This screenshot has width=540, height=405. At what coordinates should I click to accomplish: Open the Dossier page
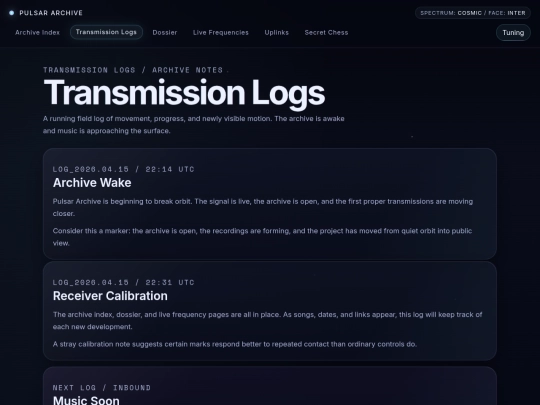point(165,32)
